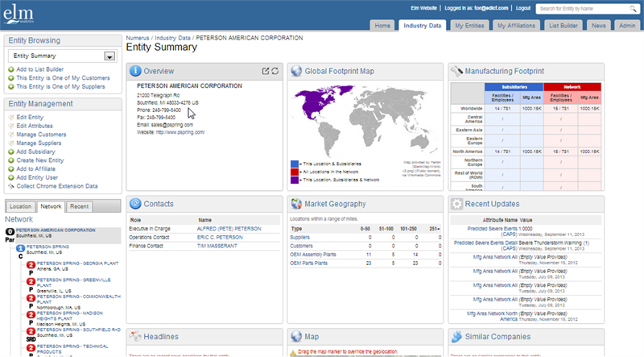
Task: Click red legend swatch All Locations in Network
Action: (x=295, y=172)
